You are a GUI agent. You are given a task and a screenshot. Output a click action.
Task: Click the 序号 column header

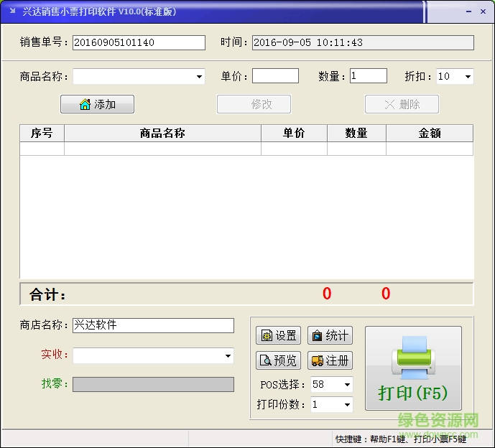[x=42, y=133]
